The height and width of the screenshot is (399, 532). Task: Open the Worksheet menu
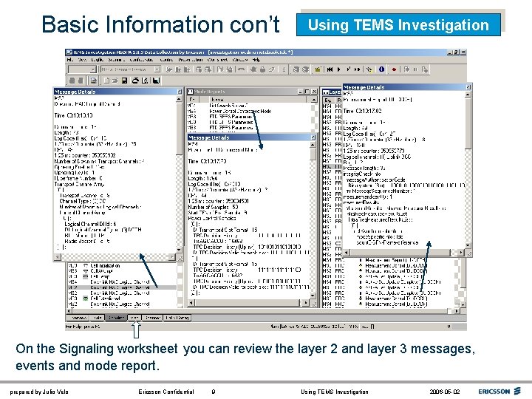coord(217,60)
